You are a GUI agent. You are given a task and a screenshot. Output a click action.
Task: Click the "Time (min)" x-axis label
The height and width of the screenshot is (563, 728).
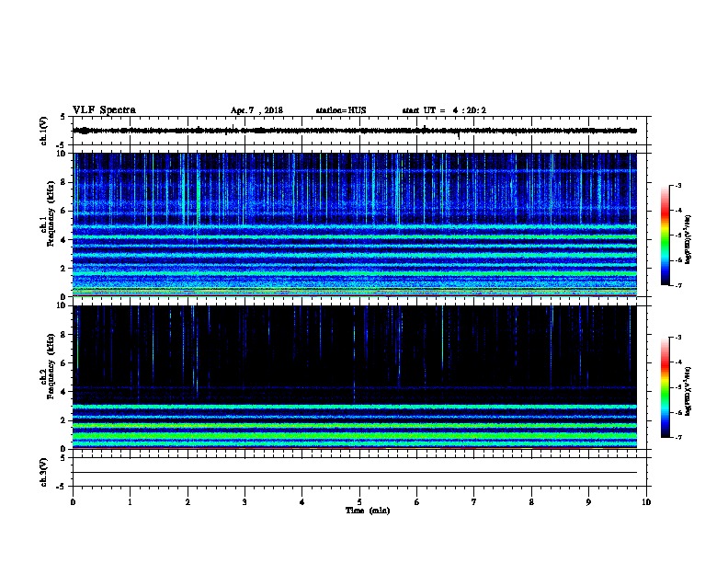pyautogui.click(x=368, y=511)
